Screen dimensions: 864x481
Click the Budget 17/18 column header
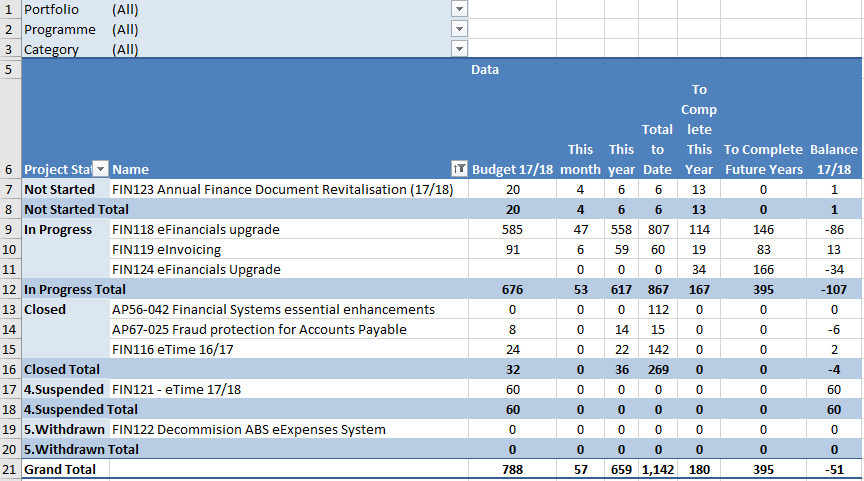(512, 169)
